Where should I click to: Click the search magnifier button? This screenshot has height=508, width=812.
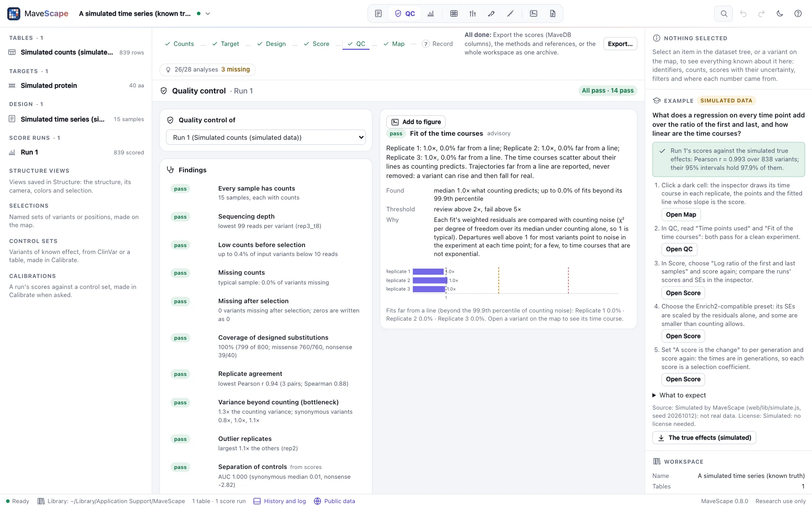point(723,13)
